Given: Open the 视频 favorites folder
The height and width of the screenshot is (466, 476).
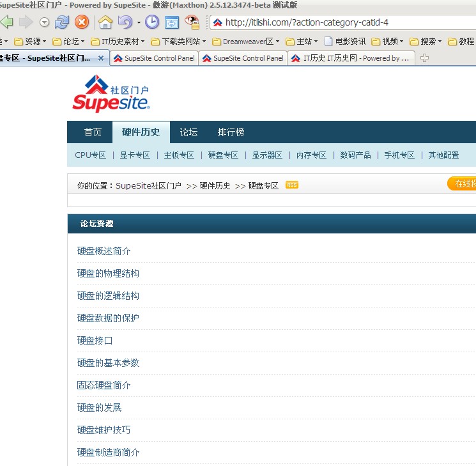Looking at the screenshot, I should (x=388, y=42).
